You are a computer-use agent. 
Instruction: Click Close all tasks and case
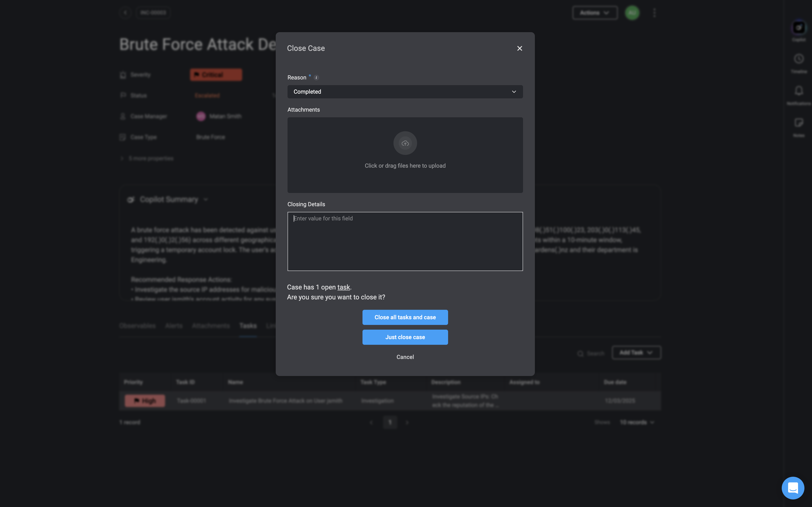pos(405,317)
